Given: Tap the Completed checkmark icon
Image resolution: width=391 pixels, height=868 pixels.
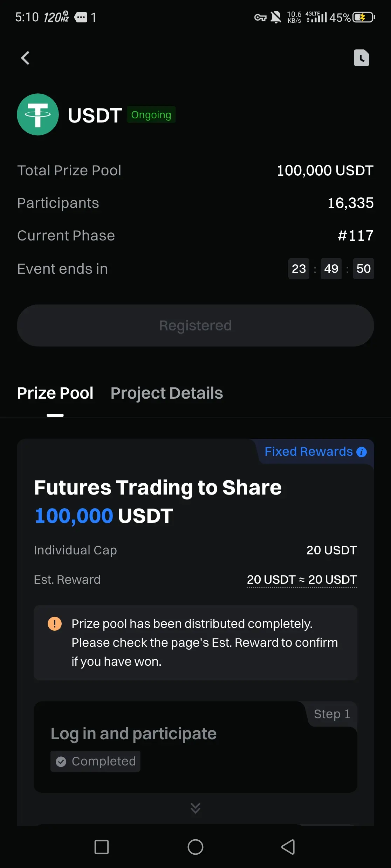Looking at the screenshot, I should [61, 762].
